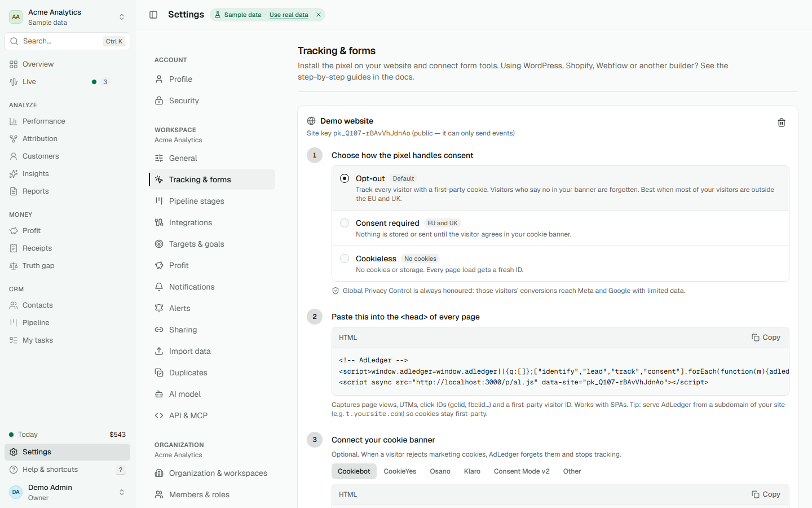
Task: Choose the Cookieless radio option
Action: tap(345, 259)
